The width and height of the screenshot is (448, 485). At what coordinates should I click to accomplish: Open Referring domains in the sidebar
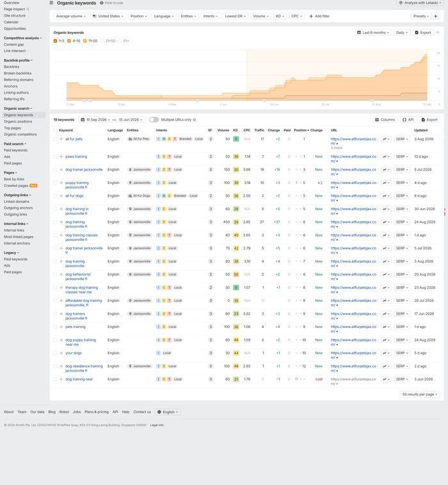(x=19, y=80)
